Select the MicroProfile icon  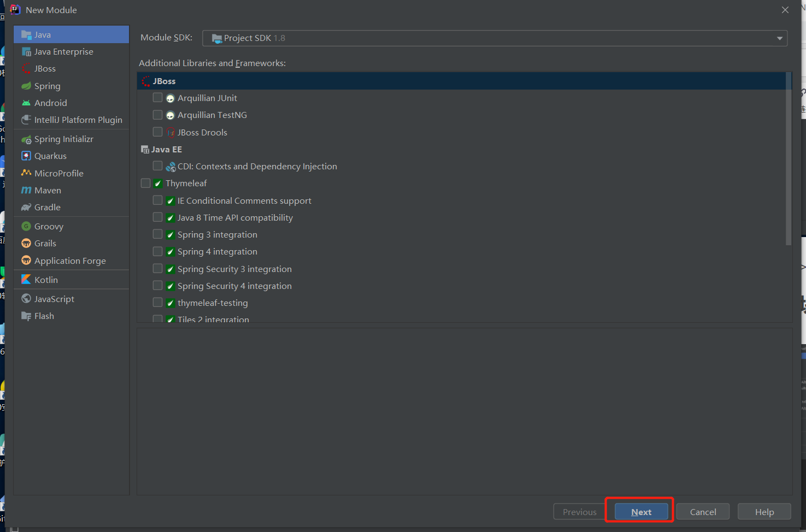click(x=26, y=173)
